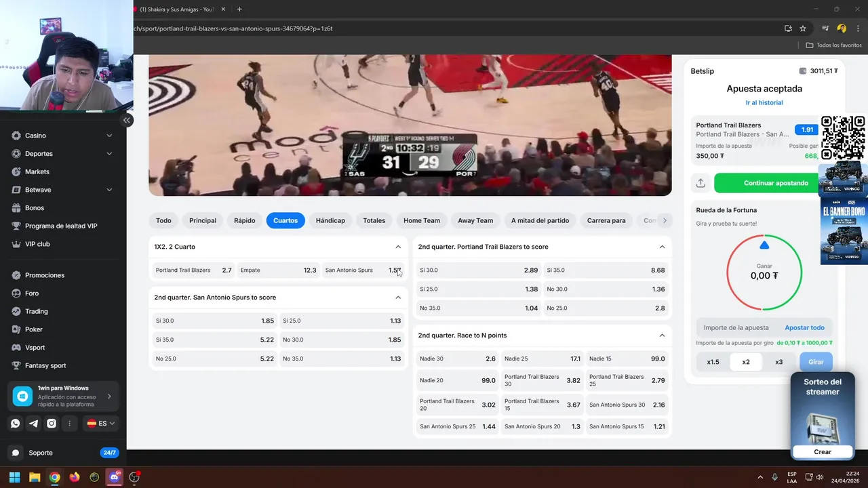
Task: Open the VIP club crown icon
Action: (x=16, y=244)
